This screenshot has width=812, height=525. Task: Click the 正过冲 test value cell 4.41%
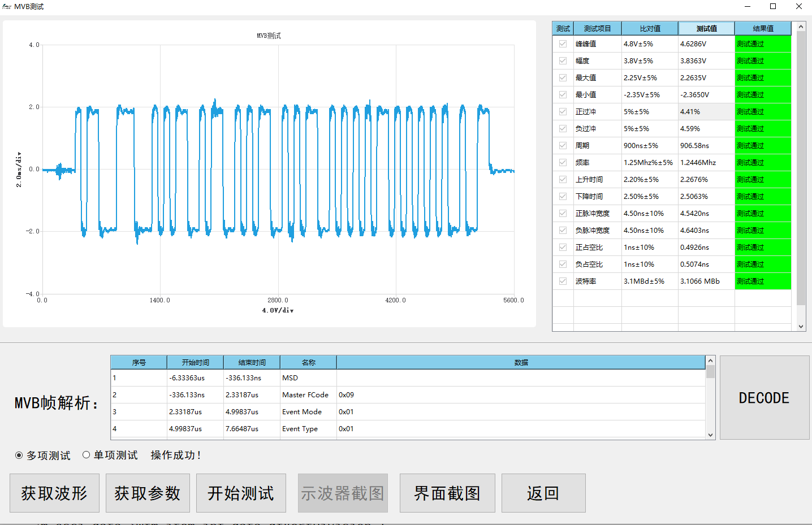click(x=706, y=111)
